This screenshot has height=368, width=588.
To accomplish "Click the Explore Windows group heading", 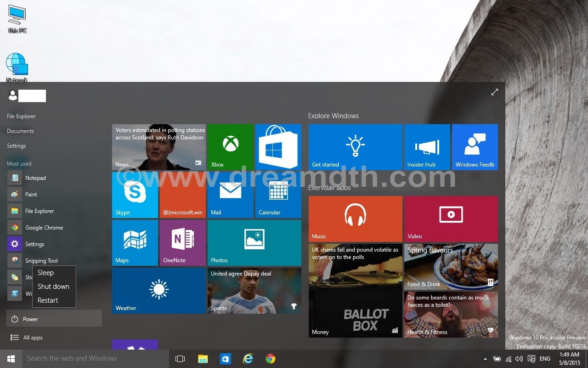I will (334, 116).
